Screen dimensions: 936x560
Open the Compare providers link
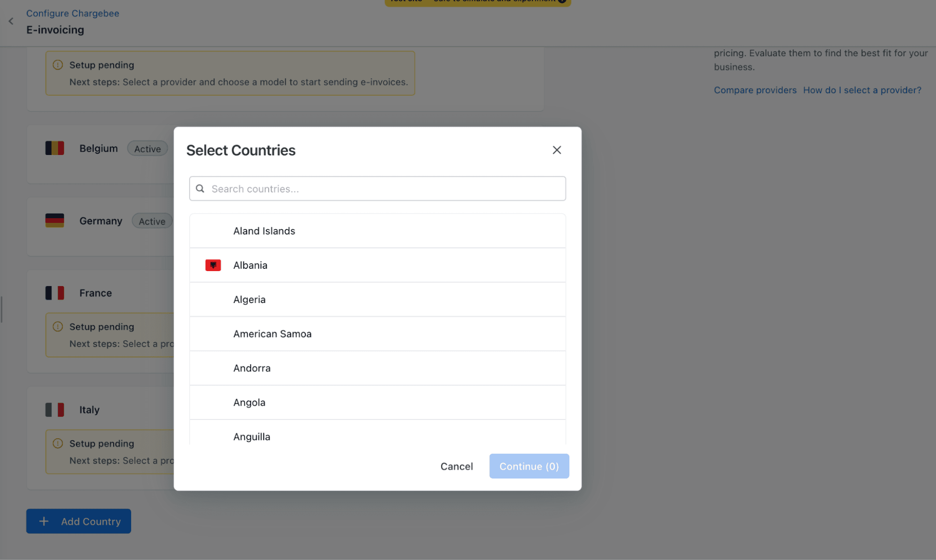(x=755, y=90)
